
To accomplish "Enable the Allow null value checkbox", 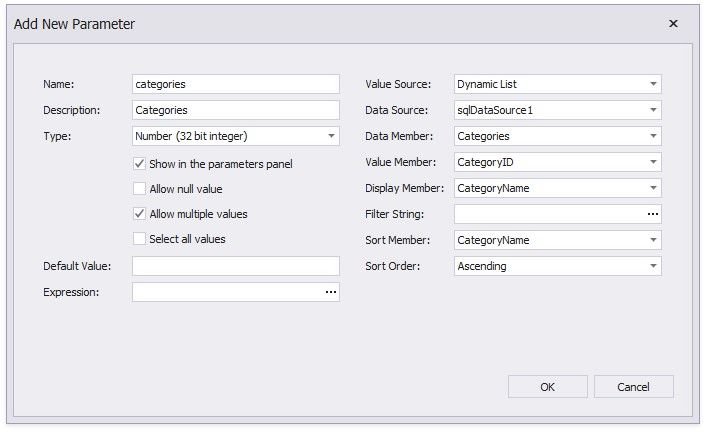I will [x=140, y=188].
